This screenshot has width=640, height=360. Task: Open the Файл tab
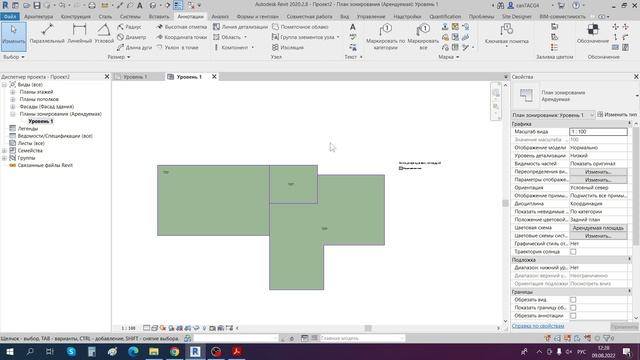[x=9, y=17]
